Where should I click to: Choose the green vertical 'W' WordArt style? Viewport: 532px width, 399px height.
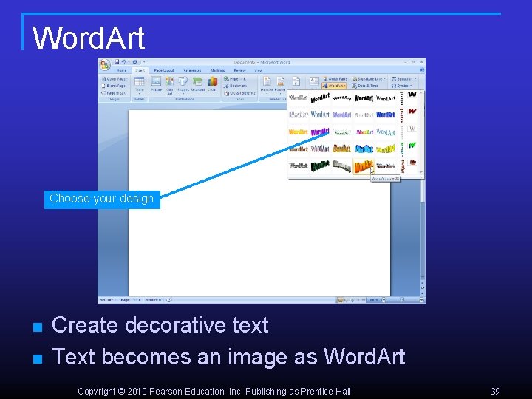pos(412,146)
